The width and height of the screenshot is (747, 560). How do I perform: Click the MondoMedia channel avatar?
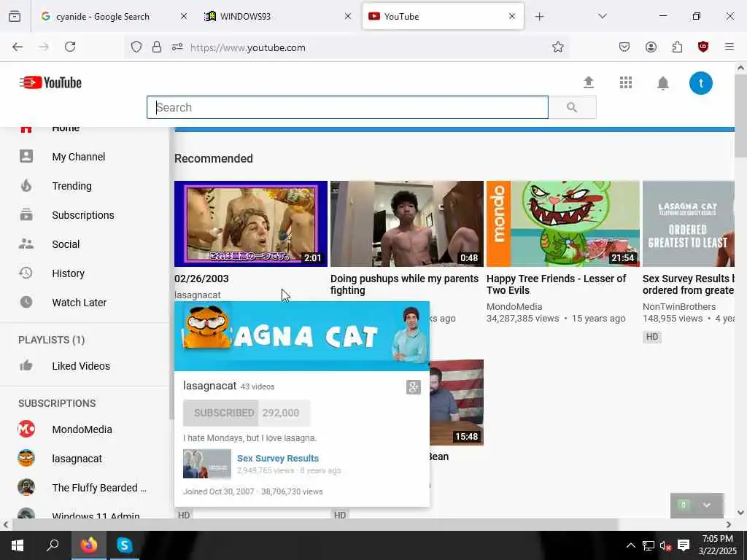[x=26, y=429]
